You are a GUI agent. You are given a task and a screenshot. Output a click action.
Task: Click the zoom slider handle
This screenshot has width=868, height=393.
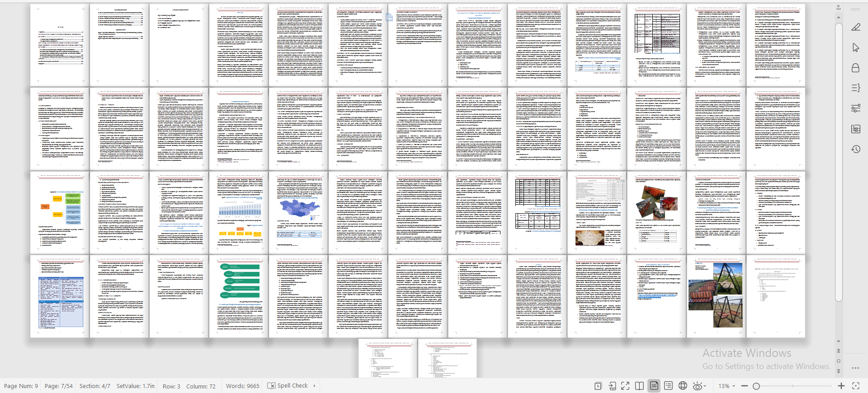756,386
